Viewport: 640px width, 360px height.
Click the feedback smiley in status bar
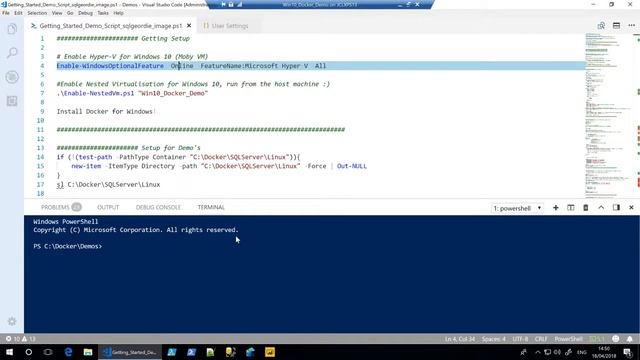point(616,339)
